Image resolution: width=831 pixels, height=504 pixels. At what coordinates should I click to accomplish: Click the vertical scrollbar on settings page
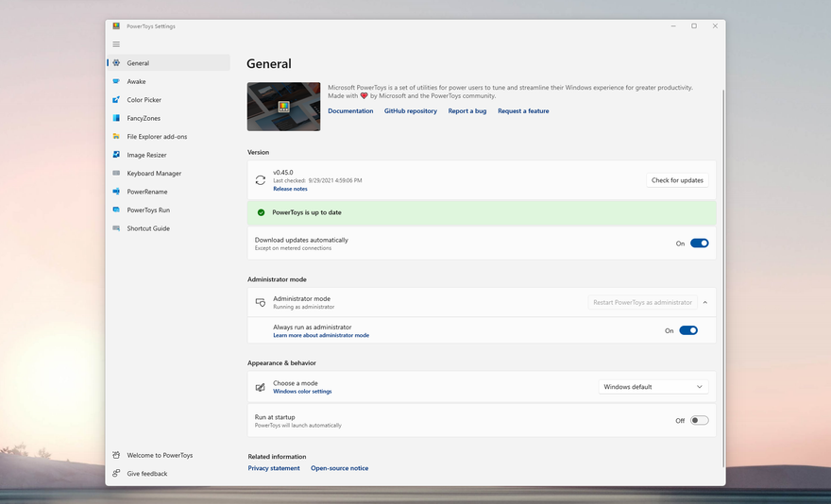tap(723, 278)
